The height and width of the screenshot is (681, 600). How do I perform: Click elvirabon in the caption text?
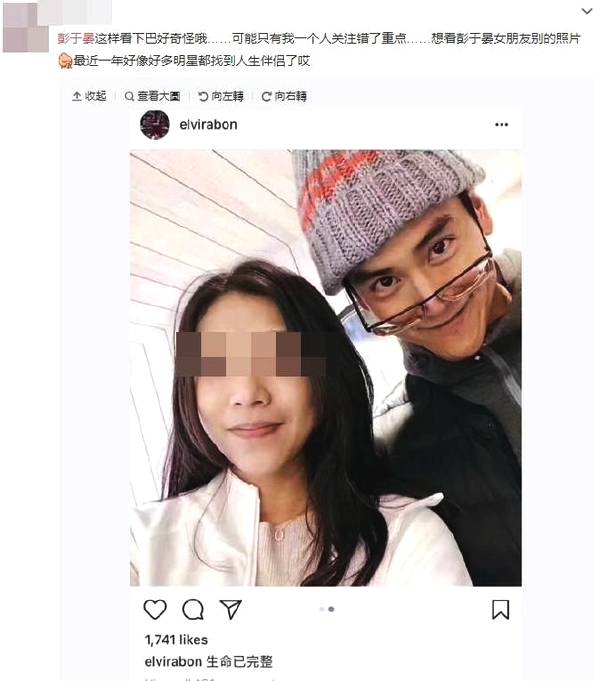point(173,661)
